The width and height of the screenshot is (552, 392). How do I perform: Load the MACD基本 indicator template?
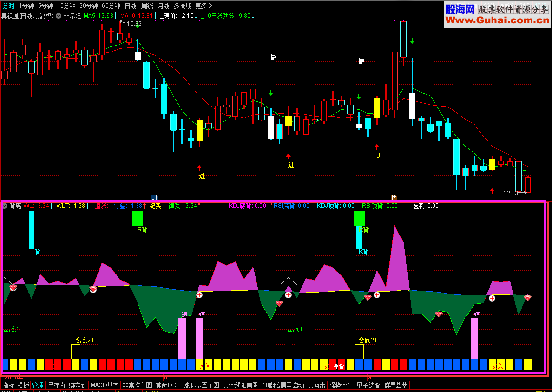(104, 385)
